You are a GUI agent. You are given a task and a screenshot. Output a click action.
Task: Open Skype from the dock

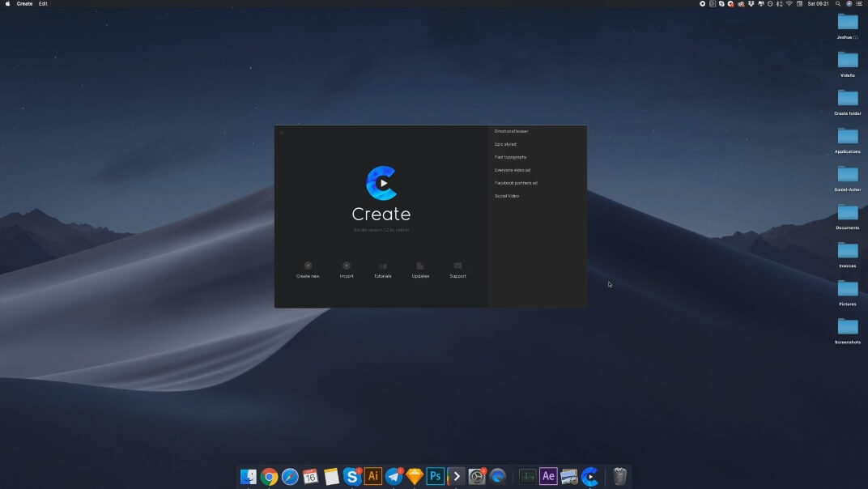[x=352, y=476]
